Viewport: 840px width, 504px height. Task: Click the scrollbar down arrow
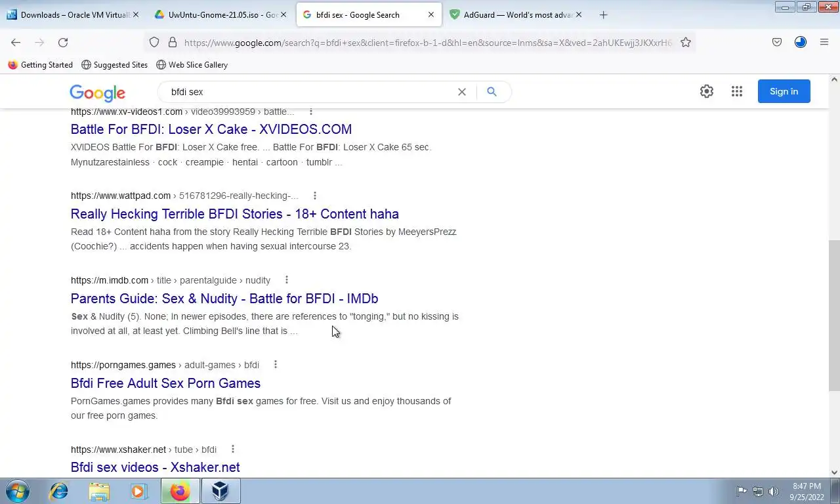834,472
